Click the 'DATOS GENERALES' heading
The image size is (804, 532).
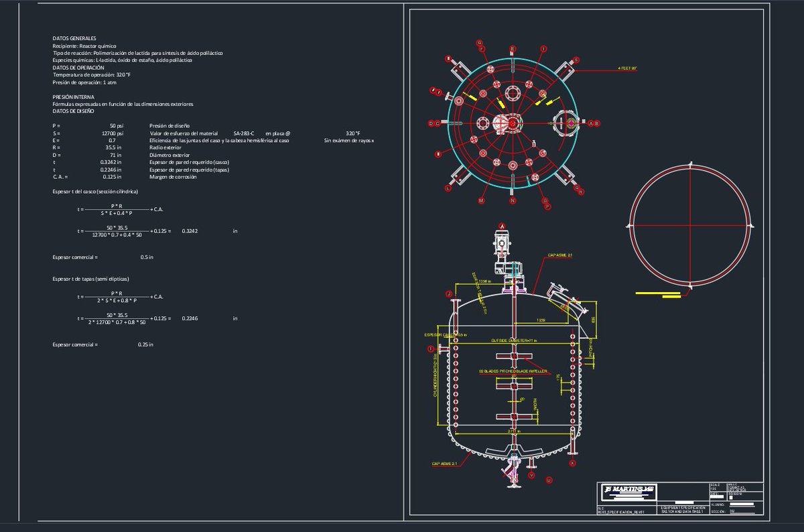pyautogui.click(x=74, y=38)
